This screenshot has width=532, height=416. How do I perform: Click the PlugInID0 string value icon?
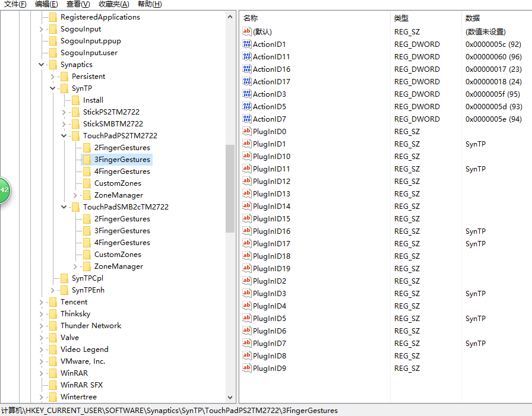(246, 131)
